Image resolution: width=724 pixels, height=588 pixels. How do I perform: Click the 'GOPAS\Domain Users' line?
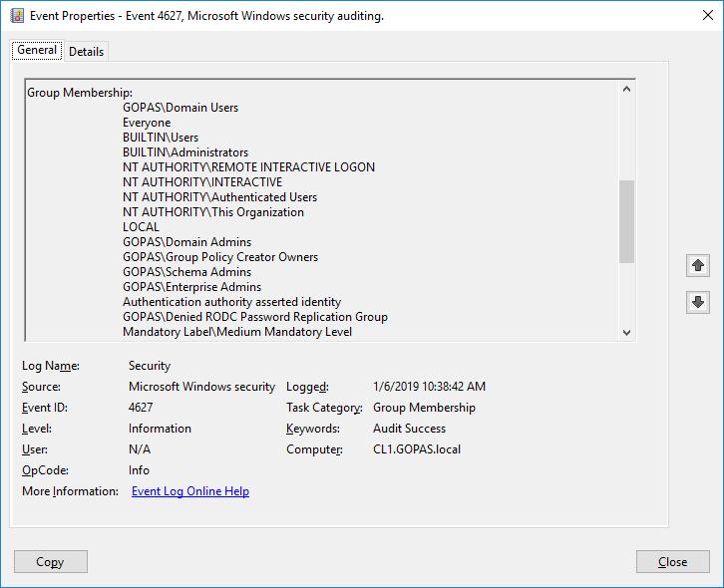(x=181, y=108)
